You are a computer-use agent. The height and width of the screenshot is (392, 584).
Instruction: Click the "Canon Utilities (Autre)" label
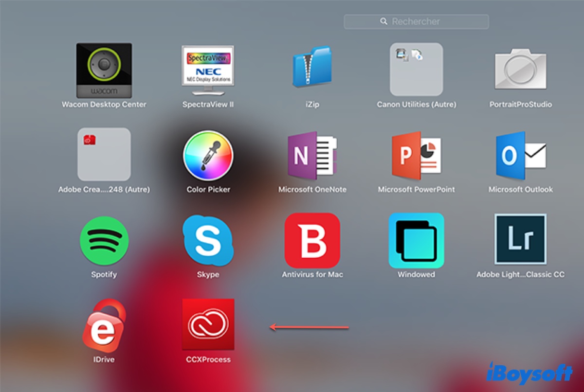tap(417, 105)
